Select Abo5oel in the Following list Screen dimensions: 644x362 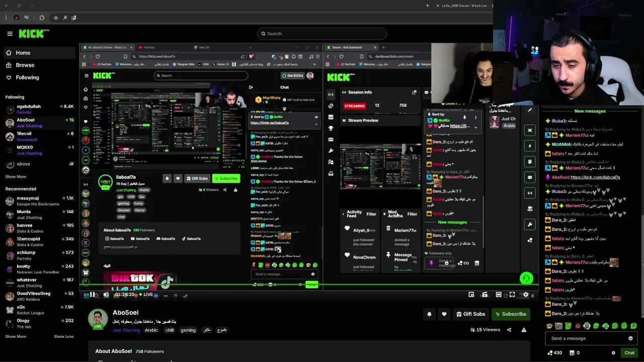click(39, 123)
